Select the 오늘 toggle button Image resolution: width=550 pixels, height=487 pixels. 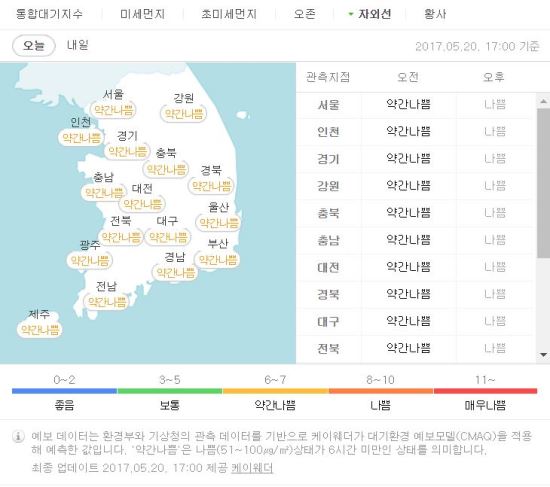[x=34, y=46]
